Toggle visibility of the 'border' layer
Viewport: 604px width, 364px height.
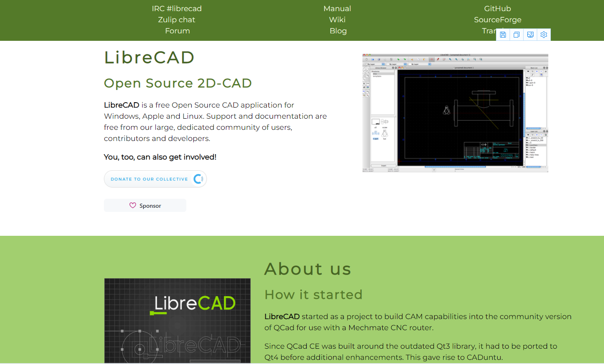(527, 148)
